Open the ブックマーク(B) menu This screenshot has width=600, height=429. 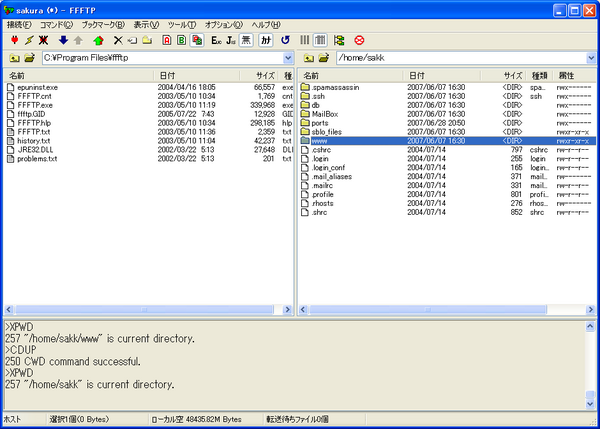[x=103, y=25]
